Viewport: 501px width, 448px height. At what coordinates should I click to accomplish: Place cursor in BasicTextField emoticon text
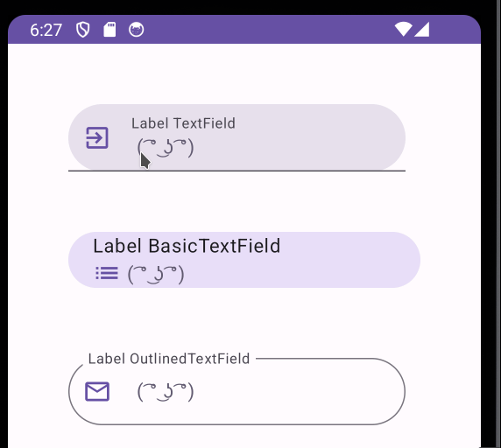(x=156, y=275)
